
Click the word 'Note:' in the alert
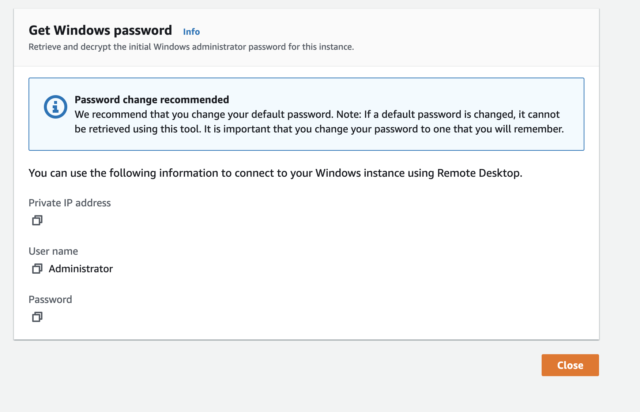tap(349, 114)
